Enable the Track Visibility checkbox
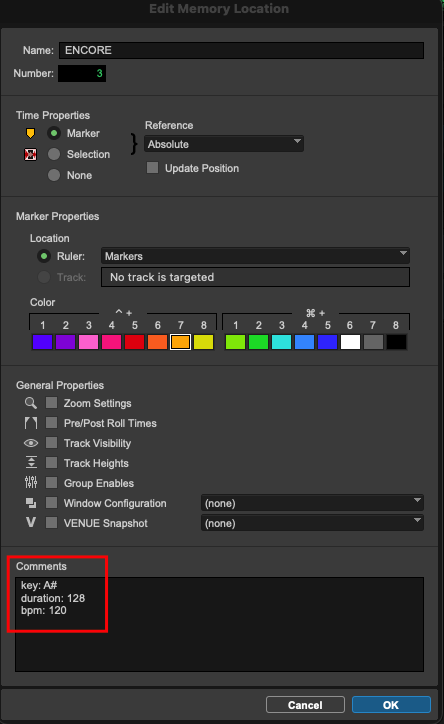The height and width of the screenshot is (724, 444). [51, 443]
